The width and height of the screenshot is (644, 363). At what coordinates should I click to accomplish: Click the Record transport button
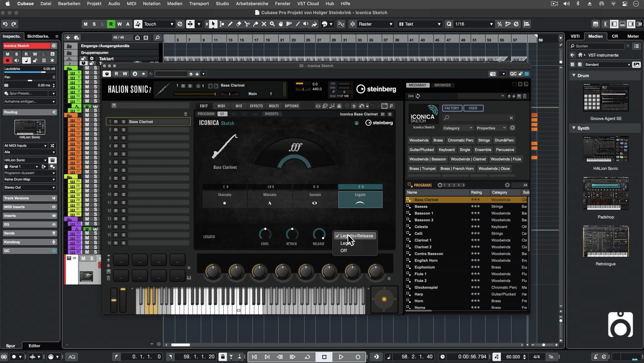point(358,357)
